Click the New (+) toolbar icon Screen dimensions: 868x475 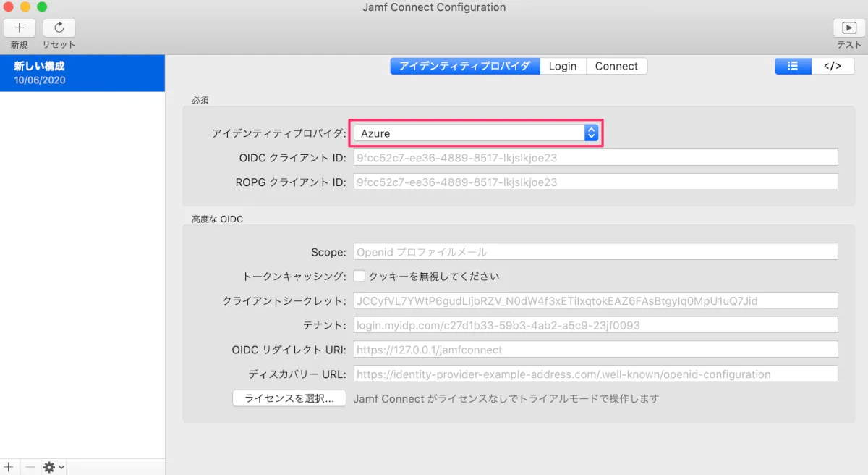pos(20,28)
